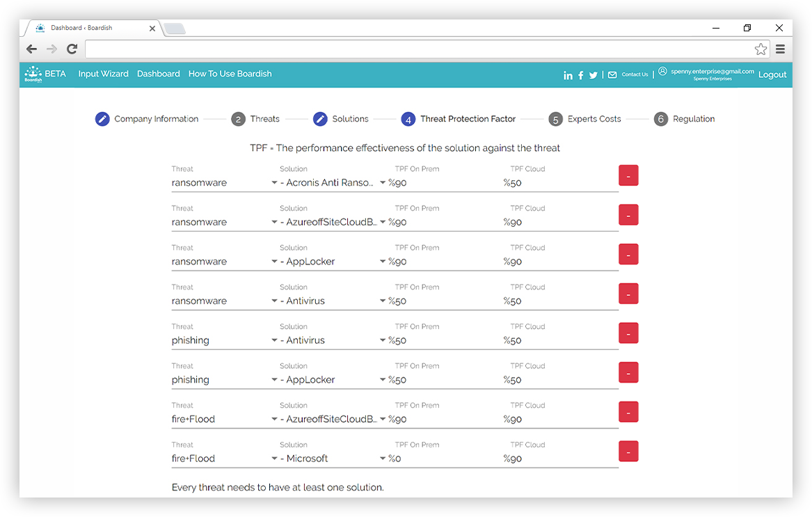Go to the Threats step label
The width and height of the screenshot is (812, 517).
coord(264,119)
